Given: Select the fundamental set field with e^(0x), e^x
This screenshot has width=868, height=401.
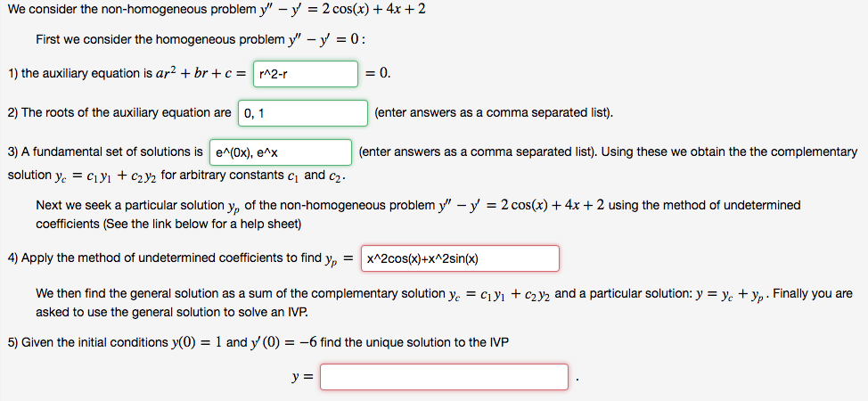Looking at the screenshot, I should tap(281, 152).
